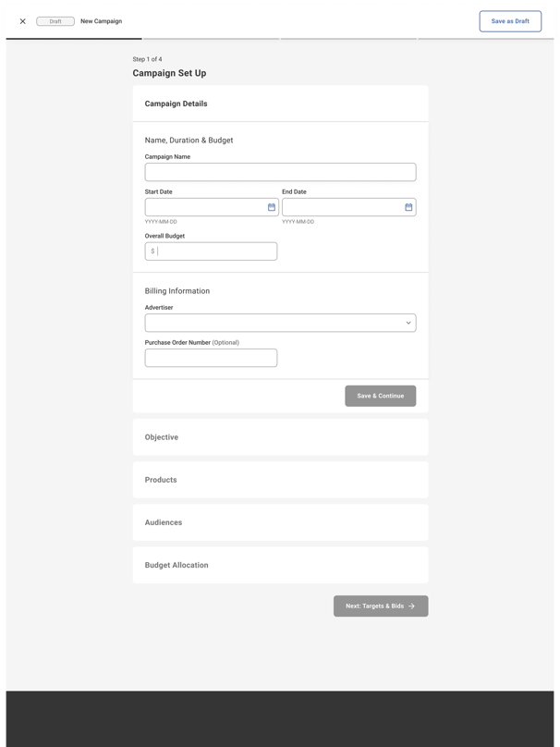Close the New Campaign setup

(x=22, y=21)
